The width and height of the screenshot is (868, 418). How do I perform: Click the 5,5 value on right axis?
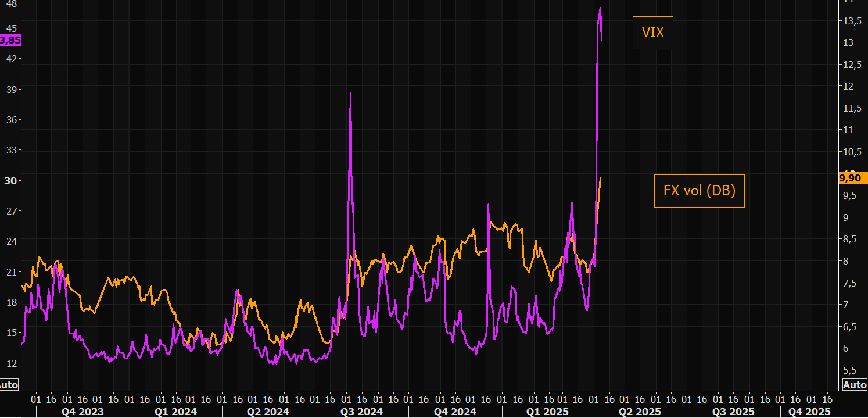click(x=851, y=370)
